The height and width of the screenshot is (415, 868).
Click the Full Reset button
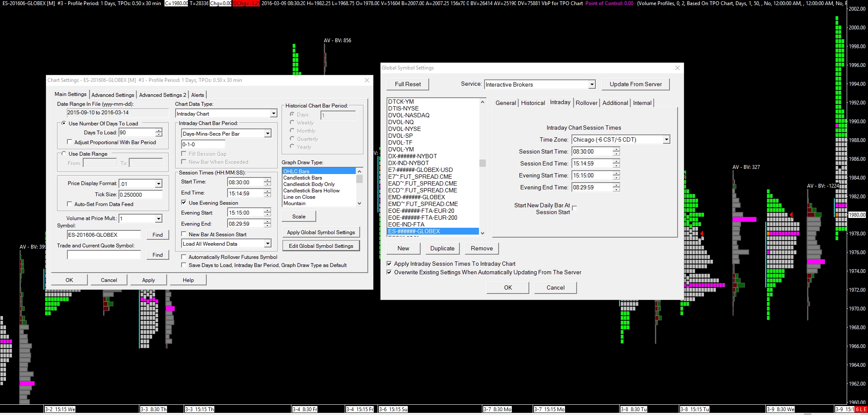click(x=407, y=84)
